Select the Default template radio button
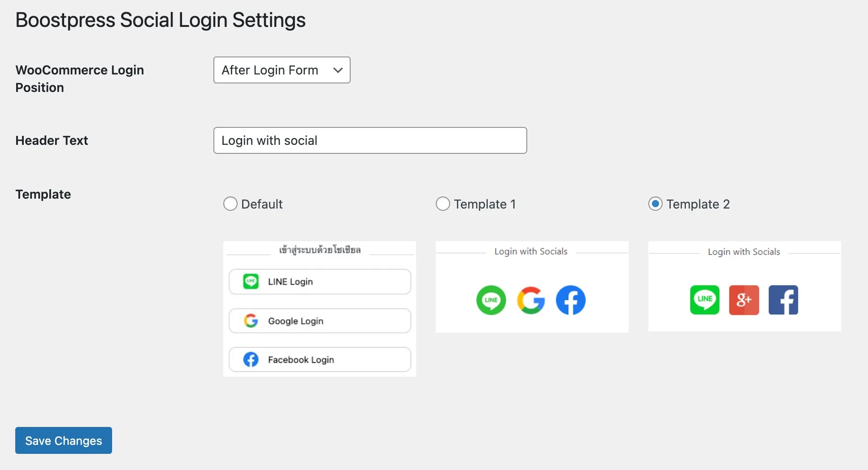Screen dimensions: 868x470 230,204
